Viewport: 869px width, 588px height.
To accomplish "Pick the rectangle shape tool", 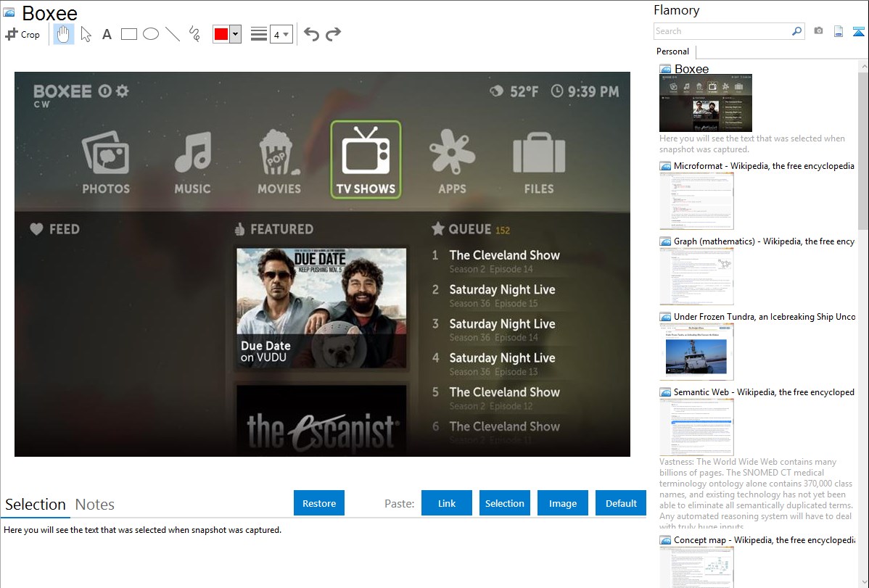I will 128,34.
